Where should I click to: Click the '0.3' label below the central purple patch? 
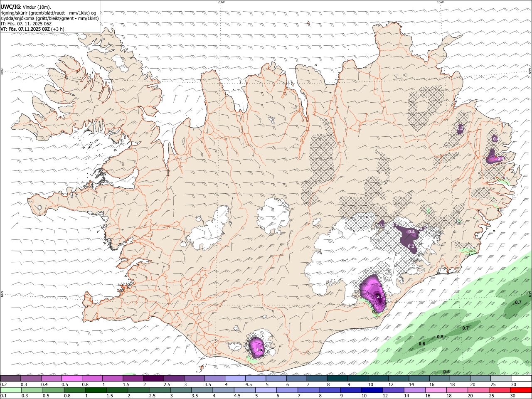pos(411,246)
